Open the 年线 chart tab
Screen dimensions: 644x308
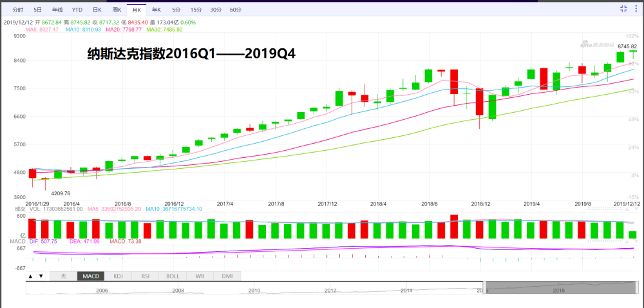coord(57,10)
